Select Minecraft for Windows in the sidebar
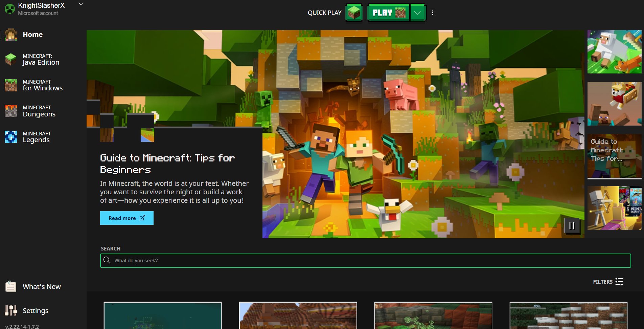 (42, 85)
